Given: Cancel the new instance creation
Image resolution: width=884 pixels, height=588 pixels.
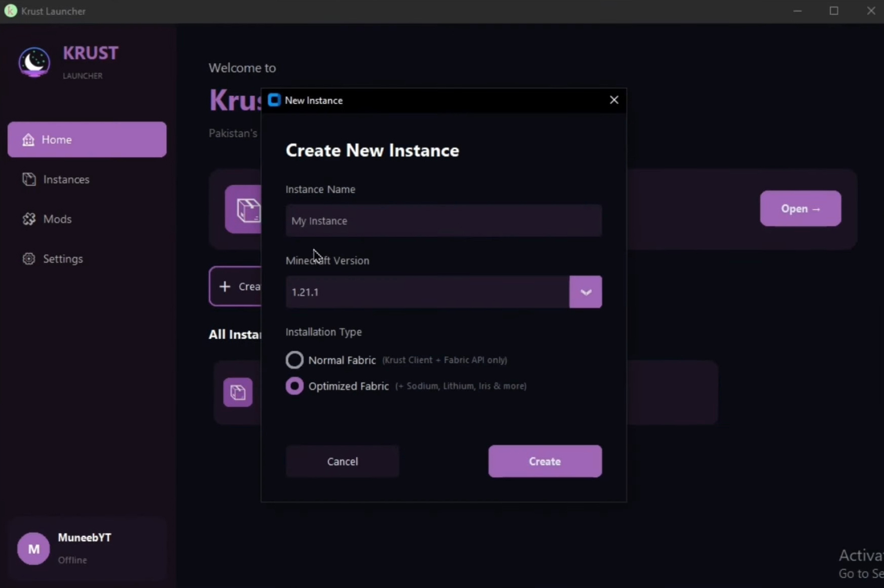Looking at the screenshot, I should (x=342, y=461).
